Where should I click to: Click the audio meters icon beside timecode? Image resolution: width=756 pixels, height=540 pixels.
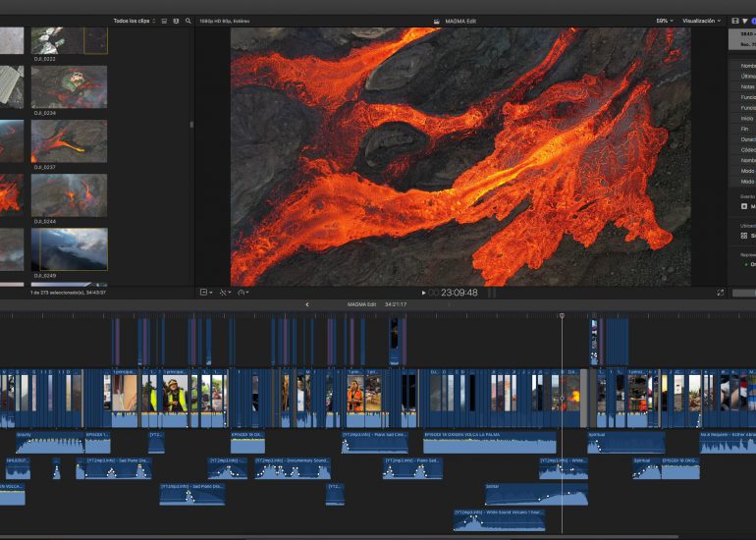click(x=492, y=293)
